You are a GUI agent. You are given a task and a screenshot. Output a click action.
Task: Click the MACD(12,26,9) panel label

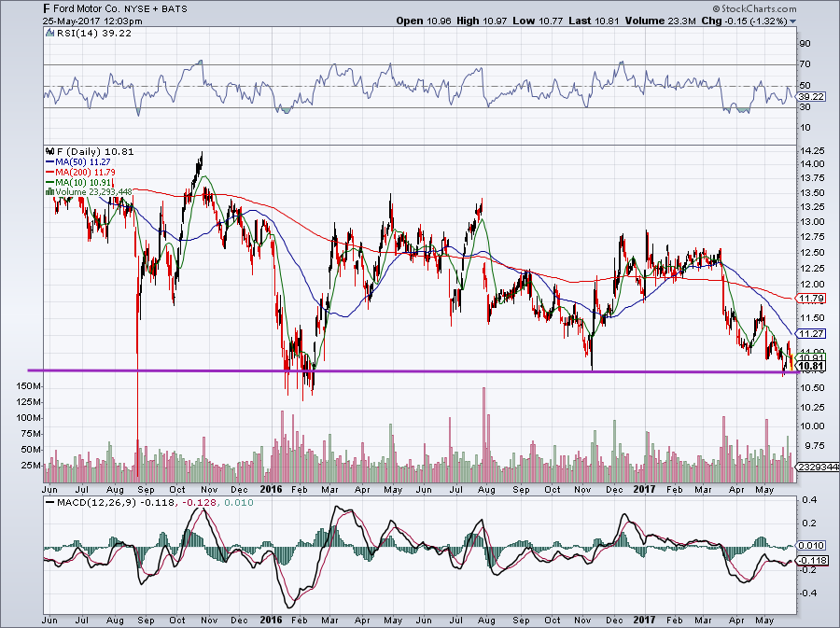pyautogui.click(x=96, y=503)
